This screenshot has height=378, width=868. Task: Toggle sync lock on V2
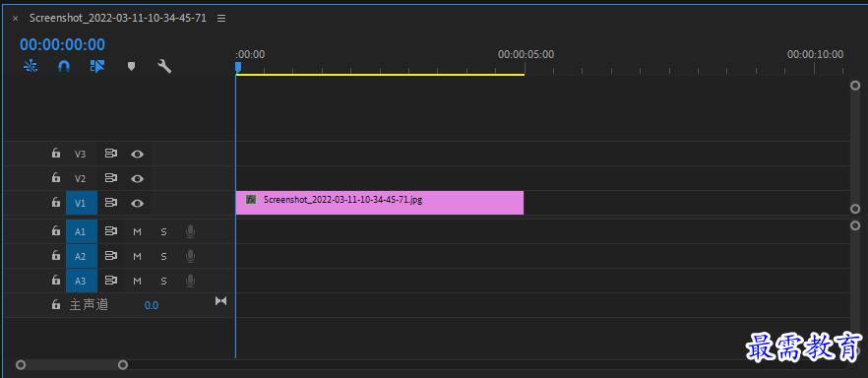[111, 178]
